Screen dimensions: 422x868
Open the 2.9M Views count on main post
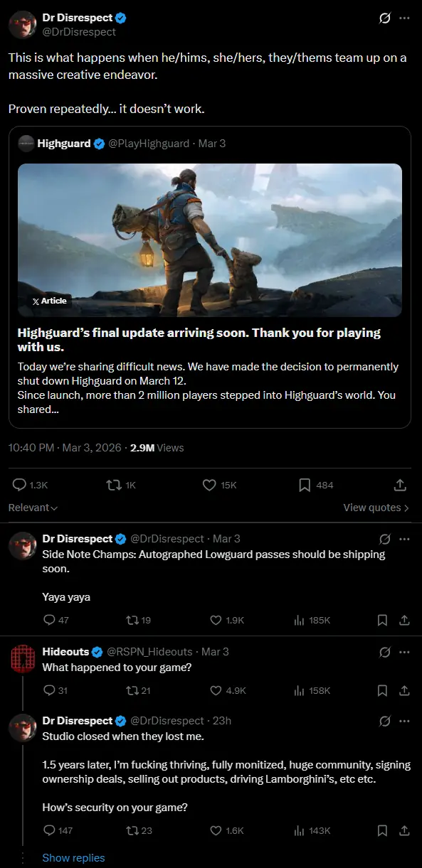(157, 448)
